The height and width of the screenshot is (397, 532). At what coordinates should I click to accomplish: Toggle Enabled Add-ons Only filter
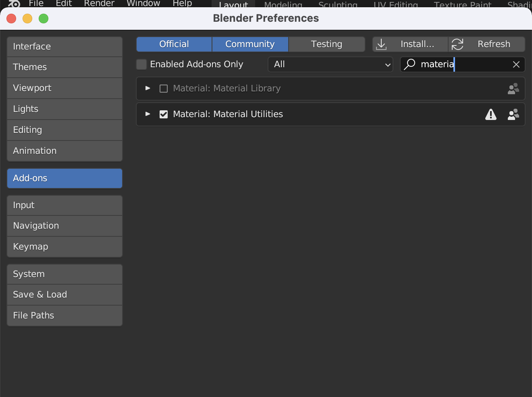(x=141, y=64)
